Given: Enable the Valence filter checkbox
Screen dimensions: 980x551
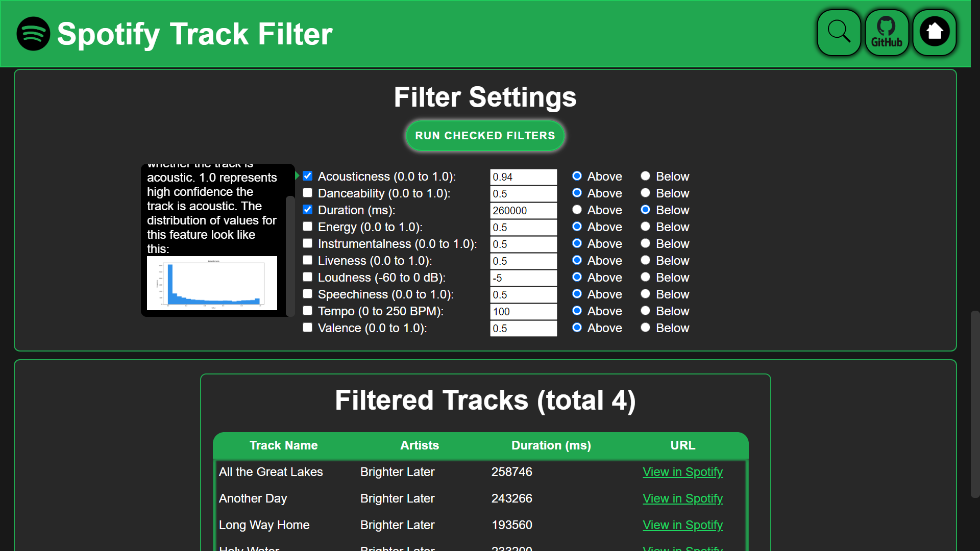Looking at the screenshot, I should pyautogui.click(x=307, y=328).
